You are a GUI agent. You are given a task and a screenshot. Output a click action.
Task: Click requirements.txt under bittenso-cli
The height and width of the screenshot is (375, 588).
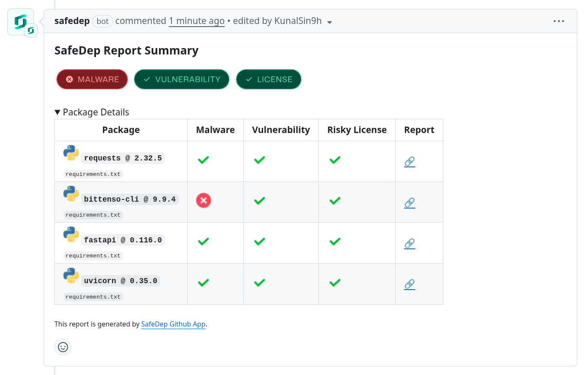(x=93, y=215)
